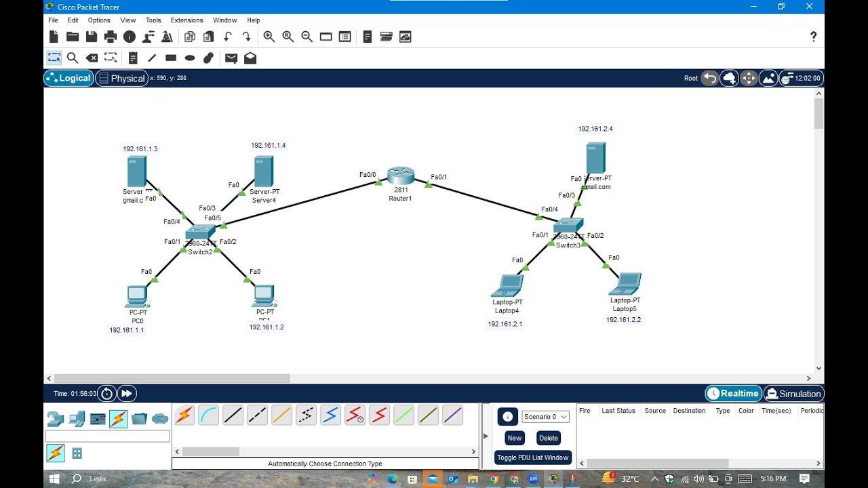The width and height of the screenshot is (868, 488).
Task: Click the New scenario button
Action: pyautogui.click(x=515, y=438)
